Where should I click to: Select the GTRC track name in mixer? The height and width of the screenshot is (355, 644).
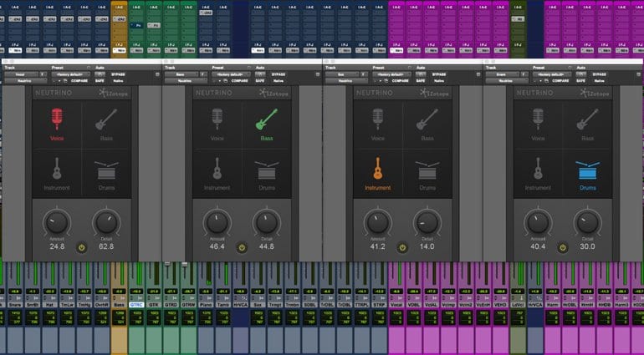(136, 305)
